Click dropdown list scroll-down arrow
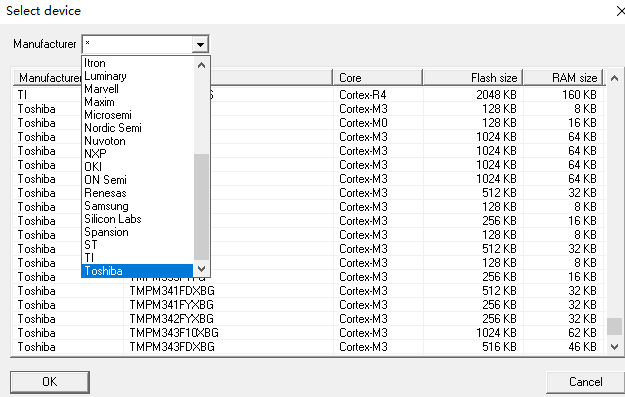The width and height of the screenshot is (625, 397). pos(201,269)
